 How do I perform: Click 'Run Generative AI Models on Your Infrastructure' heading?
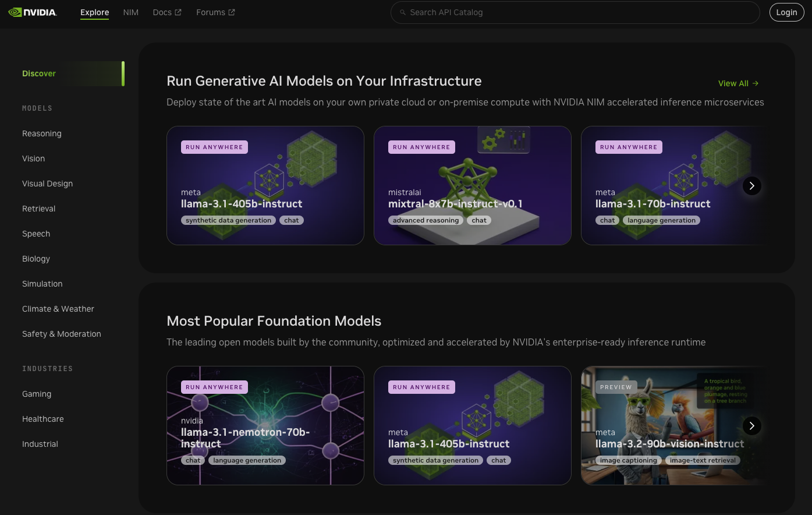coord(324,81)
